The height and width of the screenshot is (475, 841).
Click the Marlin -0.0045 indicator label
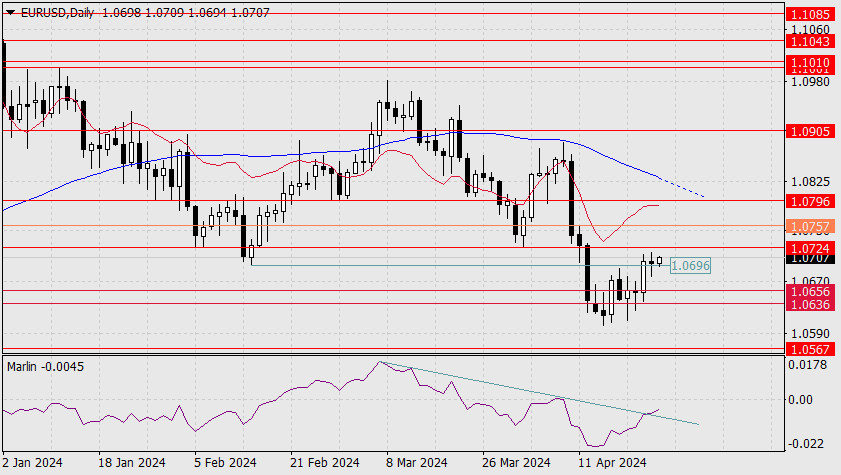point(46,367)
